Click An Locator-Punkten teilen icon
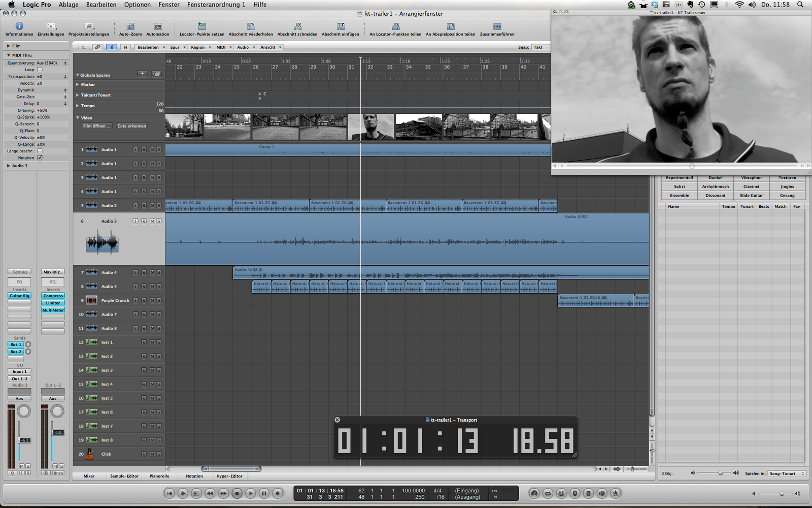This screenshot has width=812, height=508. [395, 26]
